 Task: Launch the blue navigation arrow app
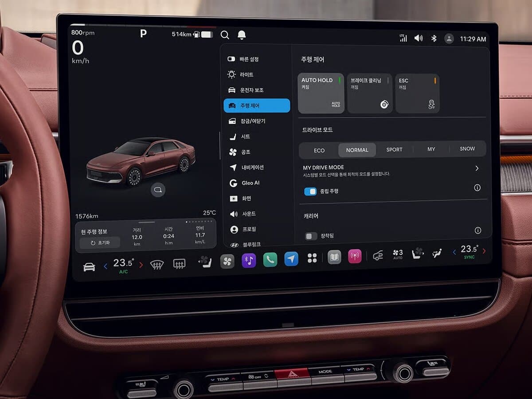point(291,259)
